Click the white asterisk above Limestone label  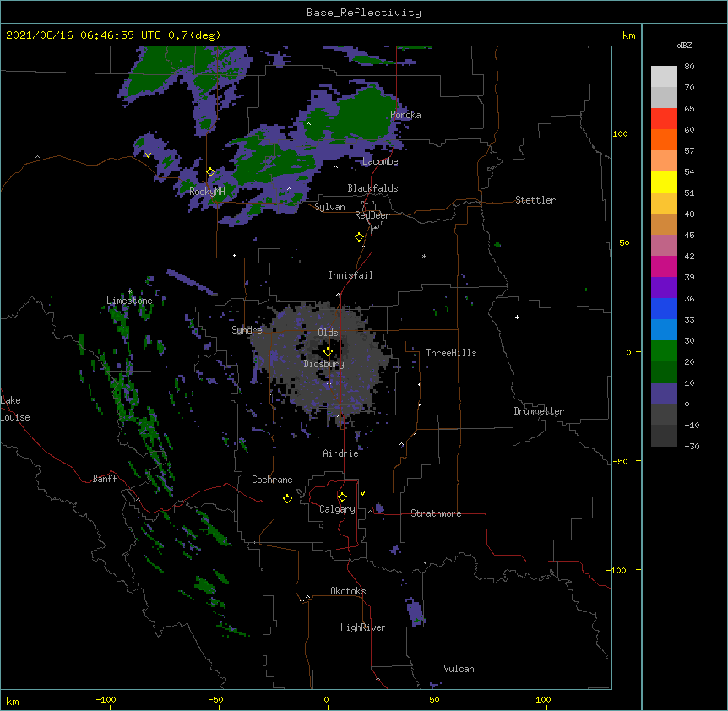point(129,291)
